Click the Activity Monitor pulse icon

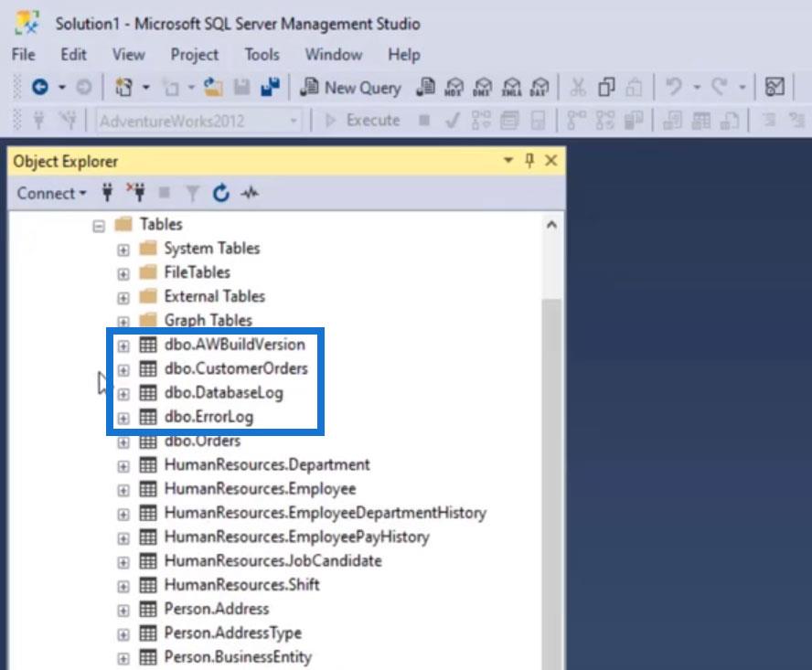click(250, 193)
